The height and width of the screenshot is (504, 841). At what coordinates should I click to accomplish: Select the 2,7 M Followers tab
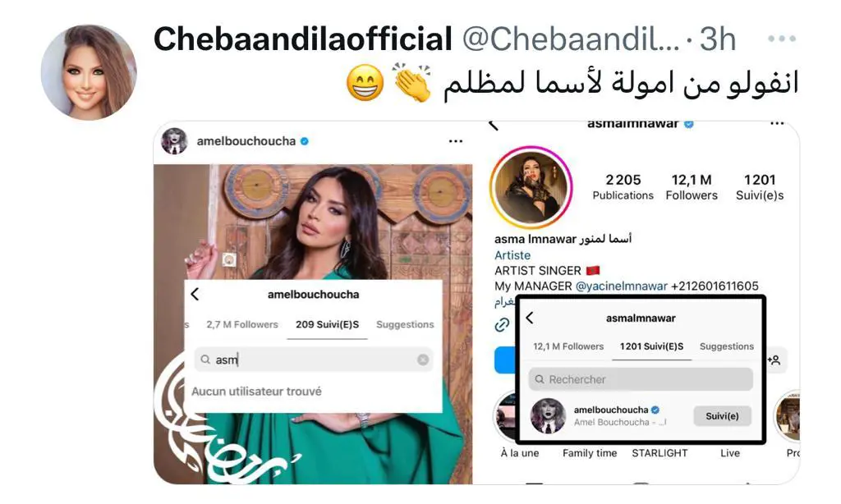pyautogui.click(x=242, y=324)
